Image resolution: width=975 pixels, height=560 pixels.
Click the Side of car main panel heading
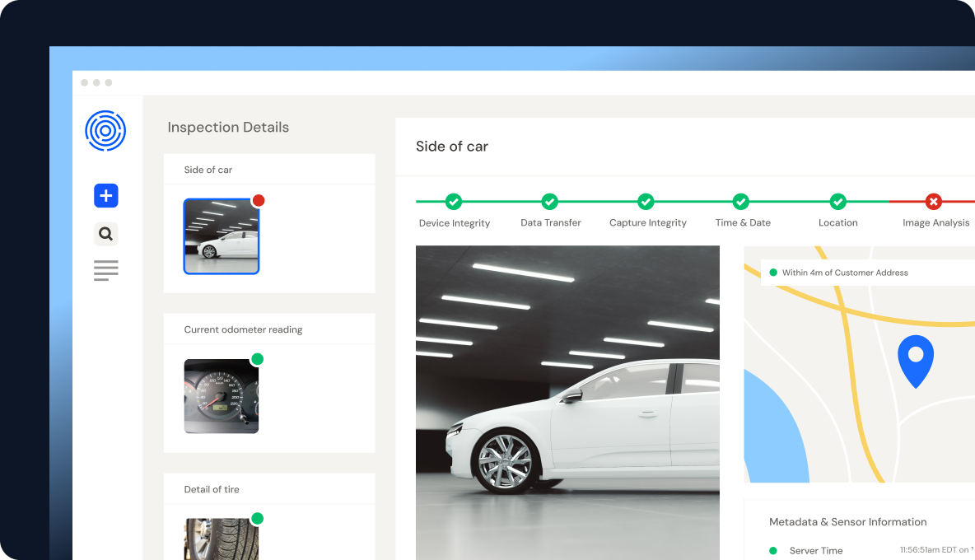click(452, 147)
